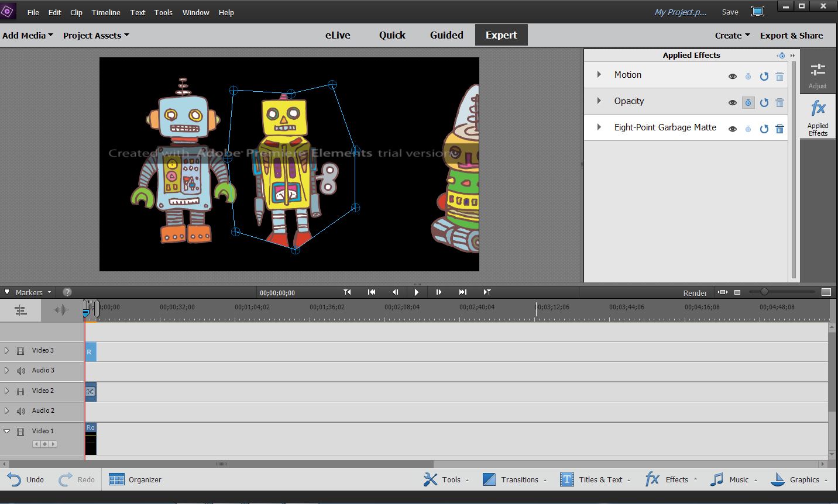Step back one frame
This screenshot has height=504, width=838.
point(395,292)
